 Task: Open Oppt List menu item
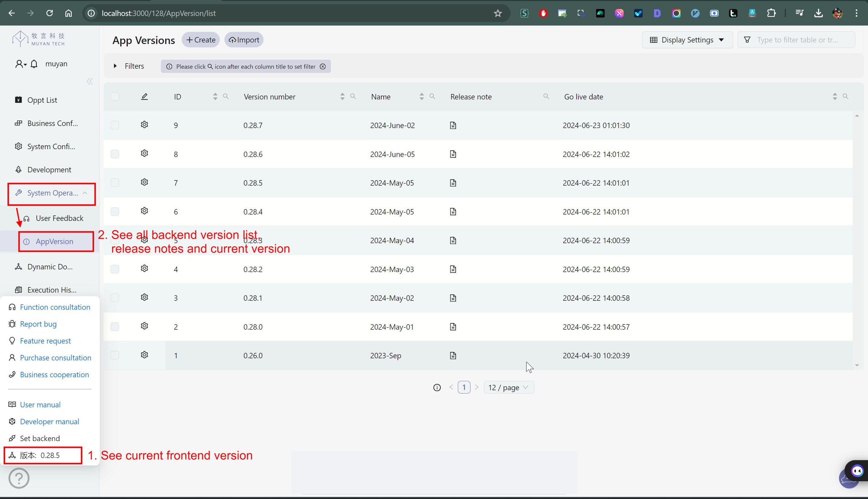[x=42, y=100]
